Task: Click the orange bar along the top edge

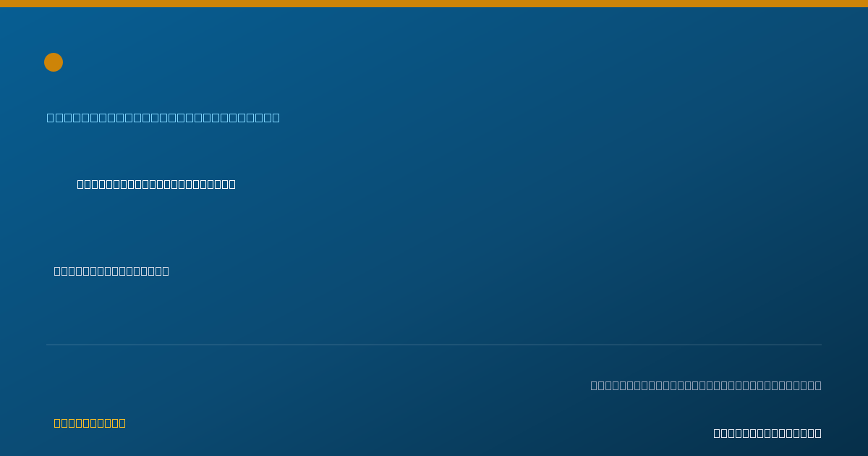Action: coord(434,4)
